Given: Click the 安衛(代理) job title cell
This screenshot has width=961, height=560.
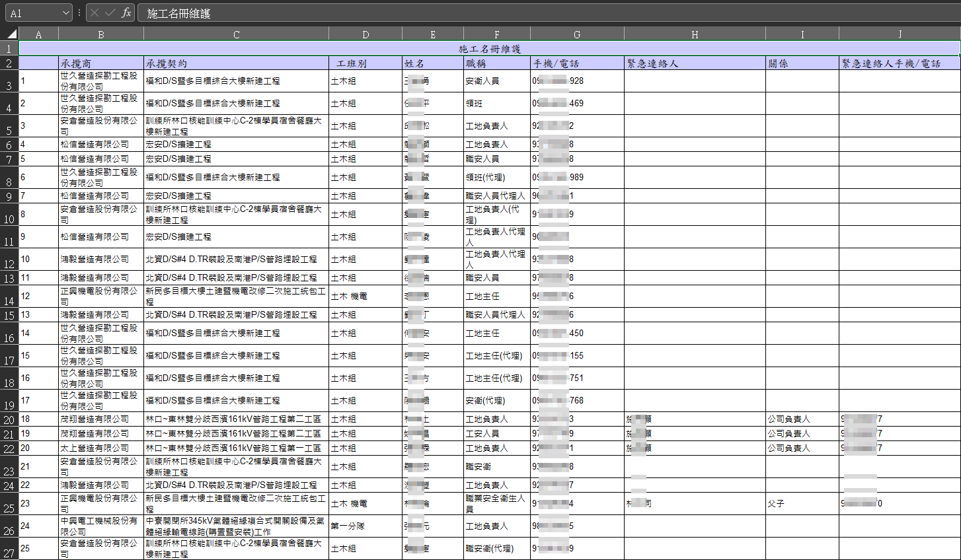Looking at the screenshot, I should pos(497,401).
